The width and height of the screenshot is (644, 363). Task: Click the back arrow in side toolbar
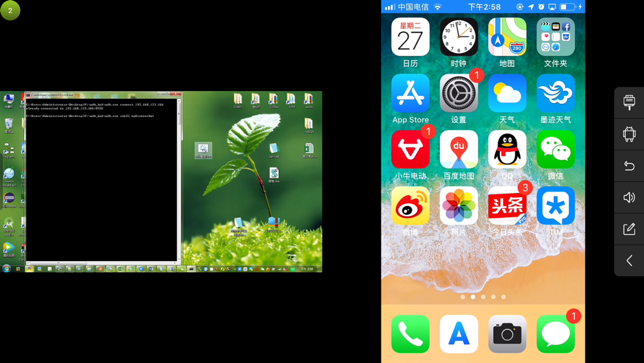coord(629,166)
